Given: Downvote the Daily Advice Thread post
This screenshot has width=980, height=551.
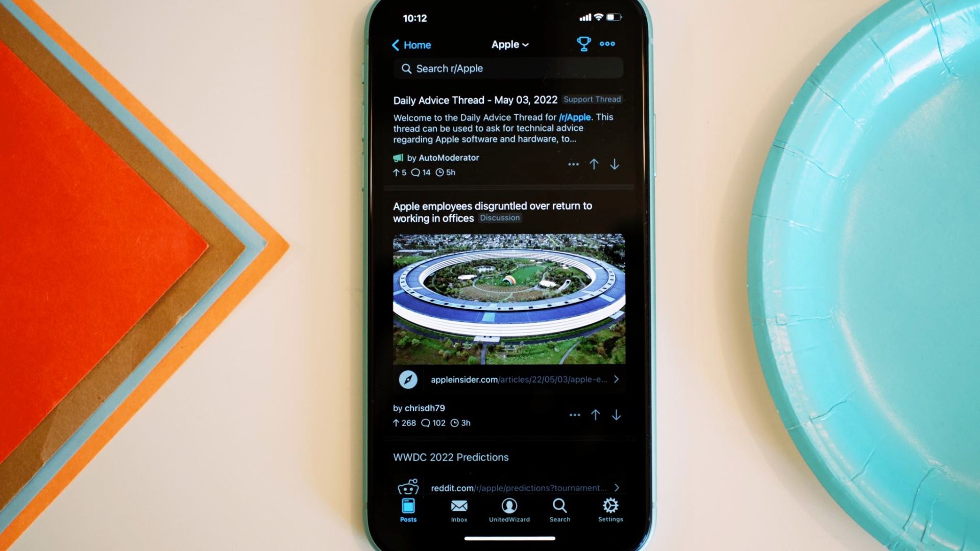Looking at the screenshot, I should pyautogui.click(x=615, y=164).
